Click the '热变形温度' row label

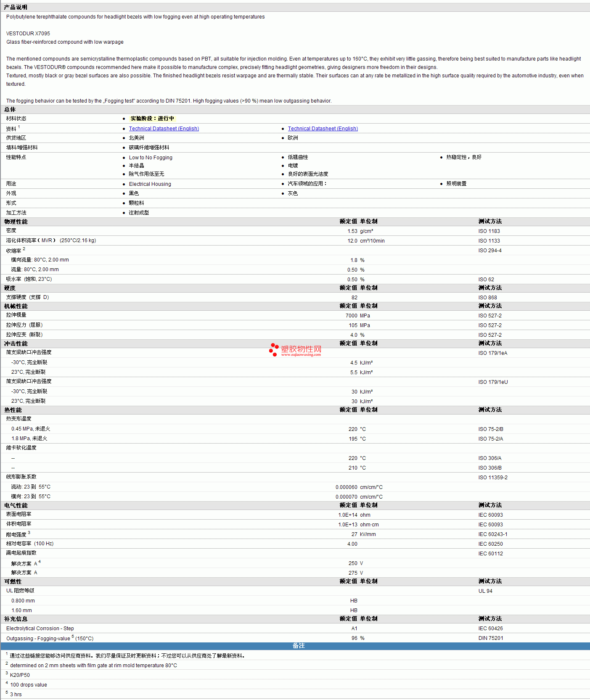point(19,419)
